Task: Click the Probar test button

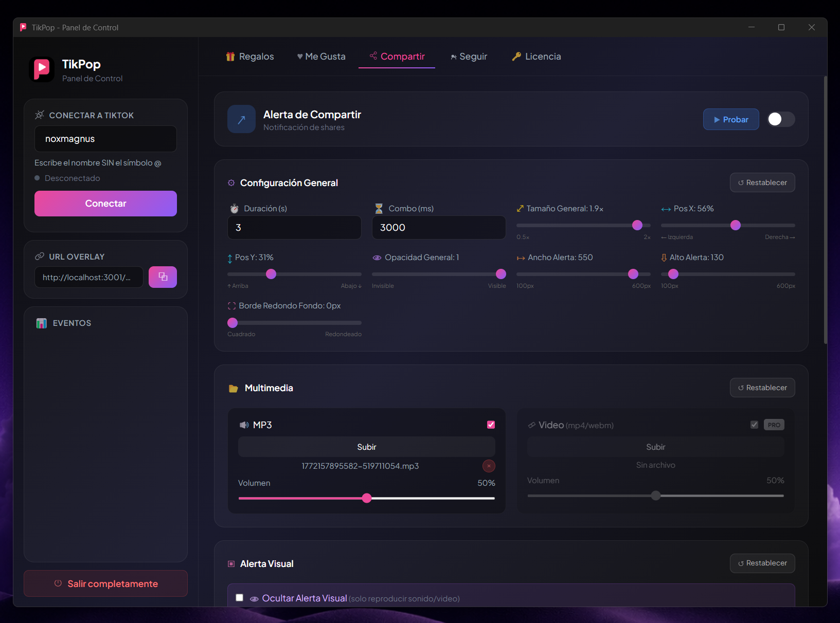Action: tap(730, 119)
